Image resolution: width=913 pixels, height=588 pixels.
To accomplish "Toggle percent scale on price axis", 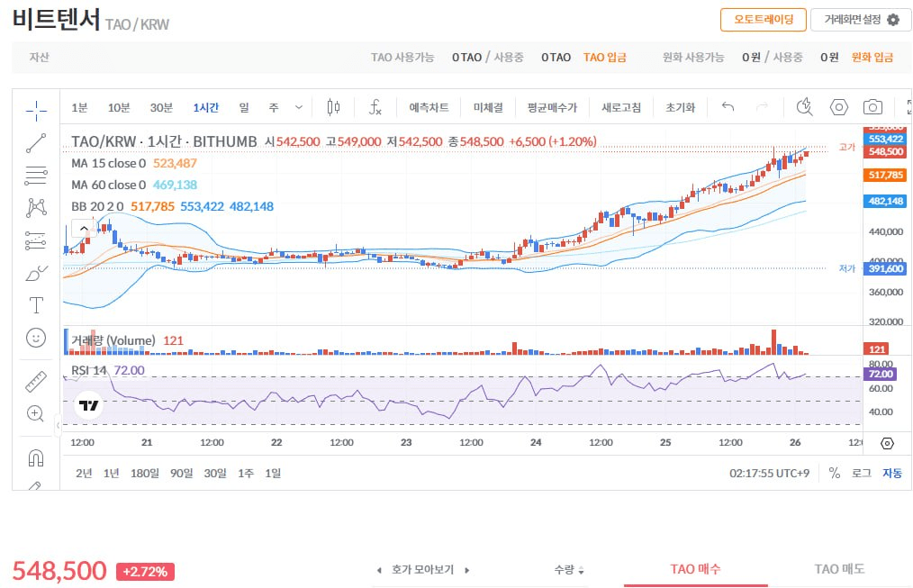I will [x=834, y=473].
